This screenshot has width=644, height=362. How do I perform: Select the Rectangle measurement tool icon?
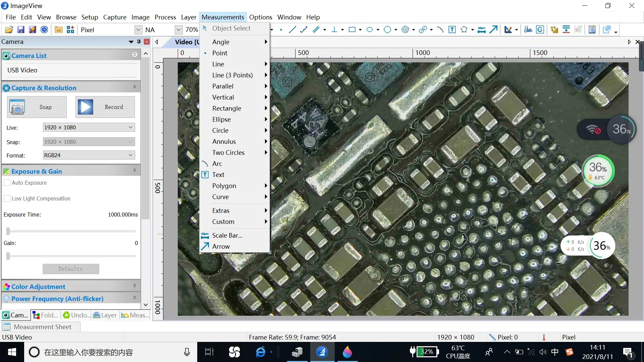pyautogui.click(x=352, y=30)
